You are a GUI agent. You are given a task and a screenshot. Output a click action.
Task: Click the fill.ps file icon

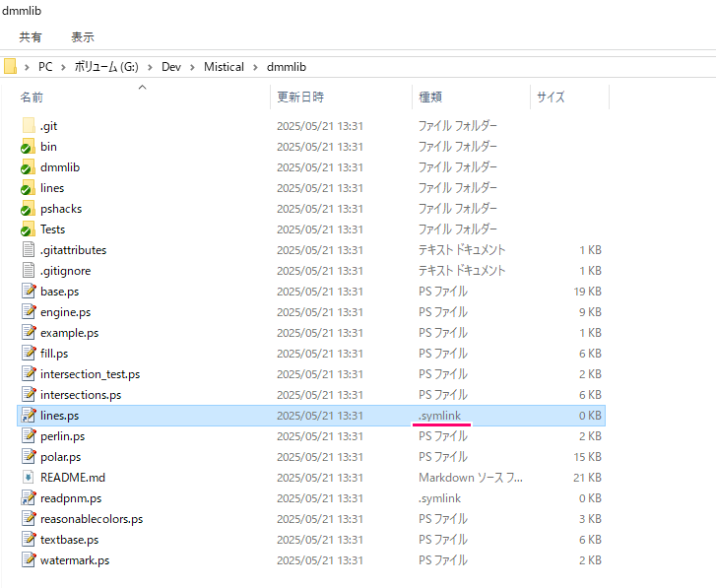tap(29, 353)
